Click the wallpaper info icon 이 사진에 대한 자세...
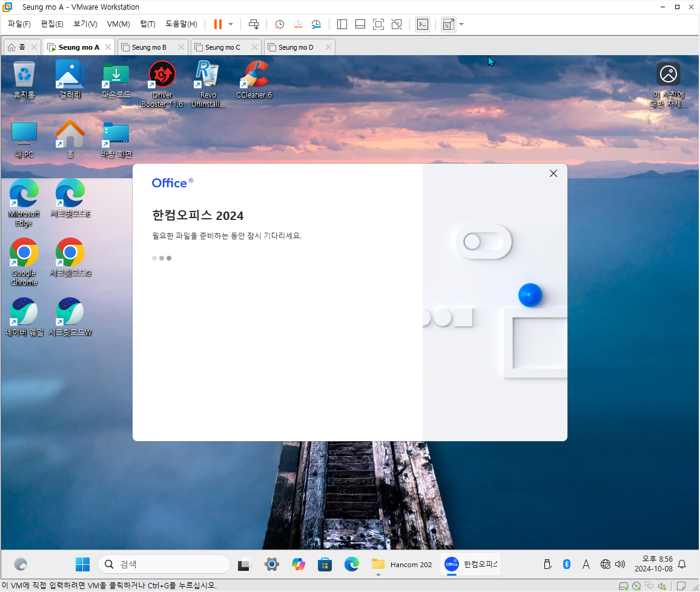Screen dimensions: 700x592 pos(669,85)
